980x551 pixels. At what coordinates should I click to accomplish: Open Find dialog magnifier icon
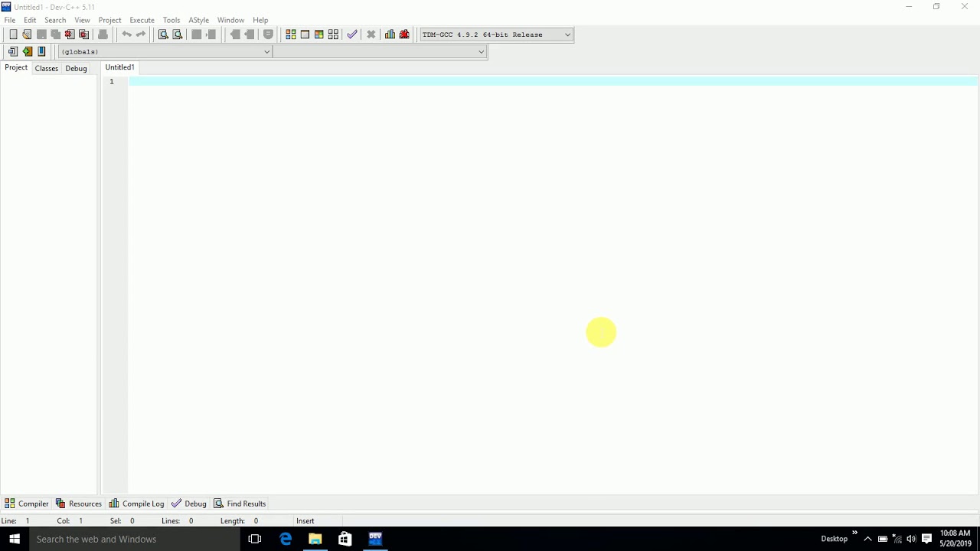pyautogui.click(x=163, y=34)
